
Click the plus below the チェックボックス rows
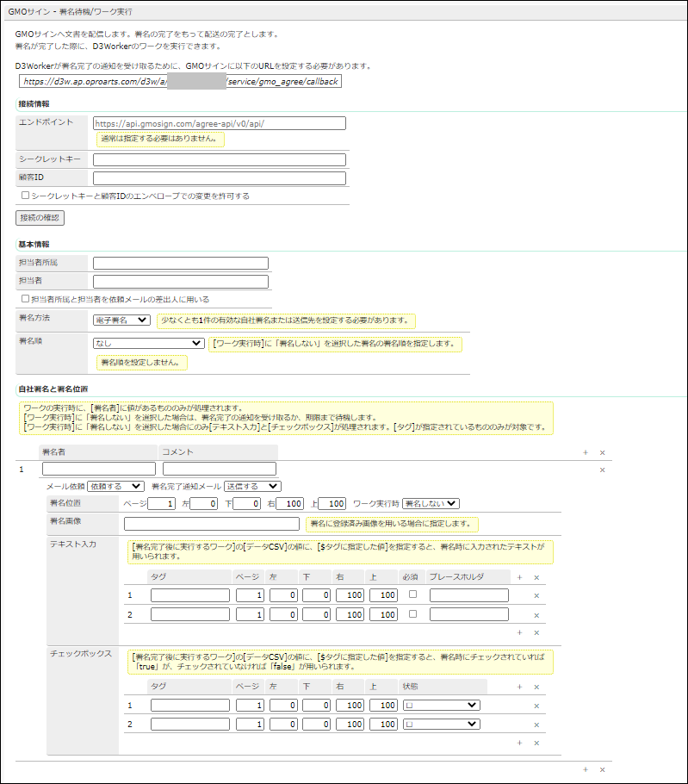519,743
